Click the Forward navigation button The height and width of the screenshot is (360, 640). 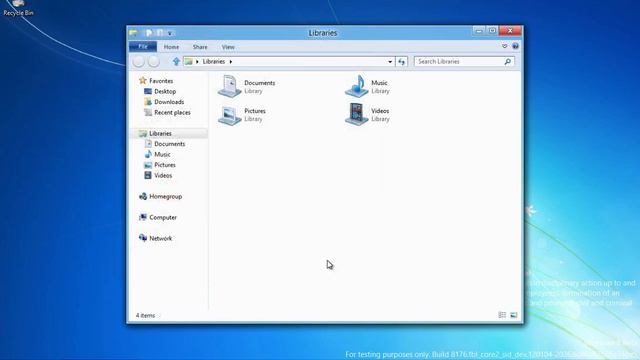point(154,61)
